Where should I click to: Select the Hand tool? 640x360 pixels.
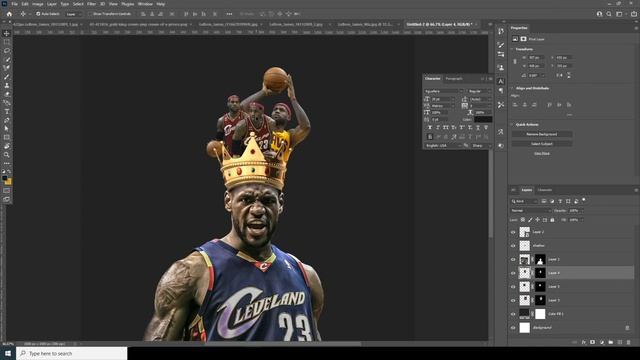(x=7, y=146)
